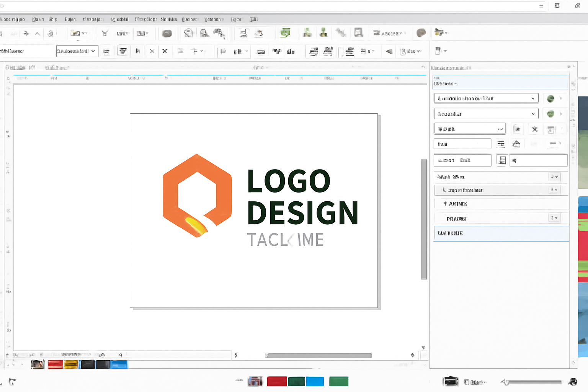This screenshot has width=588, height=392.
Task: Open the Kbip menu
Action: [x=53, y=20]
